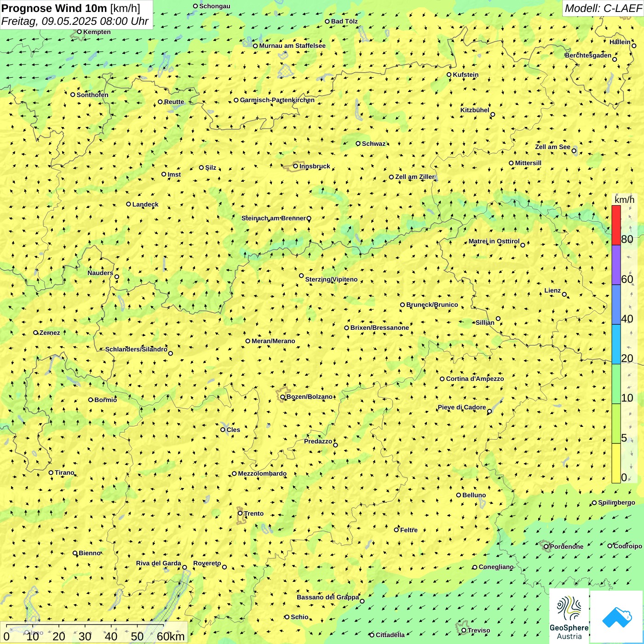Click the Hallein marker circle
This screenshot has height=644, width=644.
[634, 46]
